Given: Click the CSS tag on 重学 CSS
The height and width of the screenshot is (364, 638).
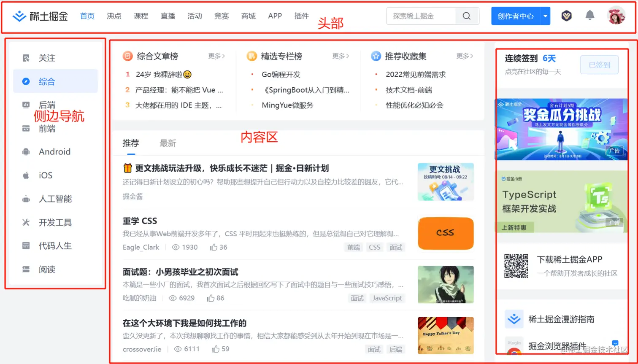Looking at the screenshot, I should [374, 247].
